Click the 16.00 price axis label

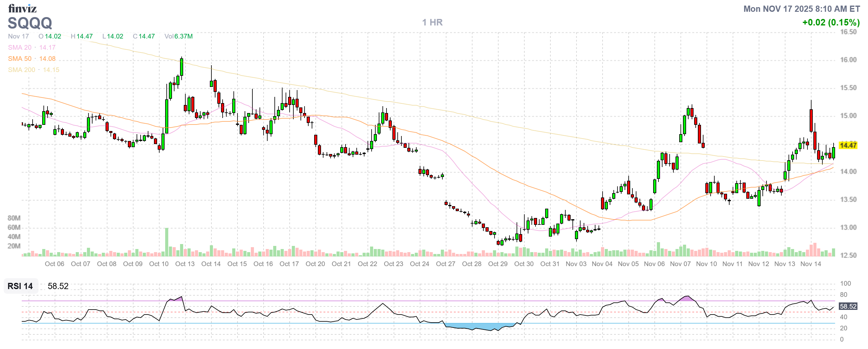coord(848,60)
